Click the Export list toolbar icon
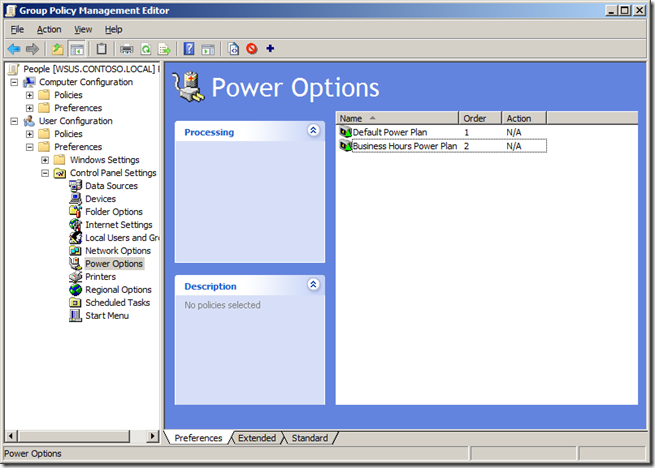The height and width of the screenshot is (468, 655). (x=163, y=48)
